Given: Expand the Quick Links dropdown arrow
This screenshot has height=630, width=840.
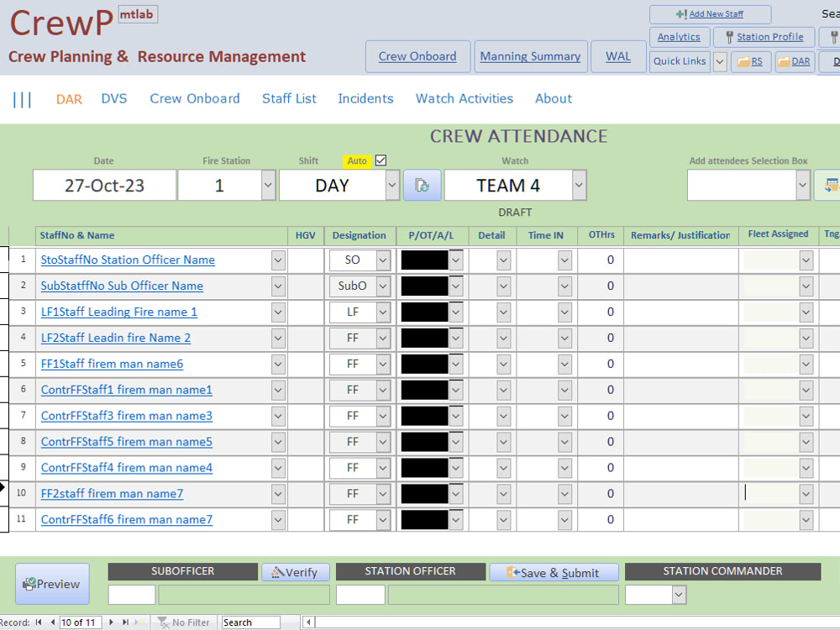Looking at the screenshot, I should click(x=720, y=61).
